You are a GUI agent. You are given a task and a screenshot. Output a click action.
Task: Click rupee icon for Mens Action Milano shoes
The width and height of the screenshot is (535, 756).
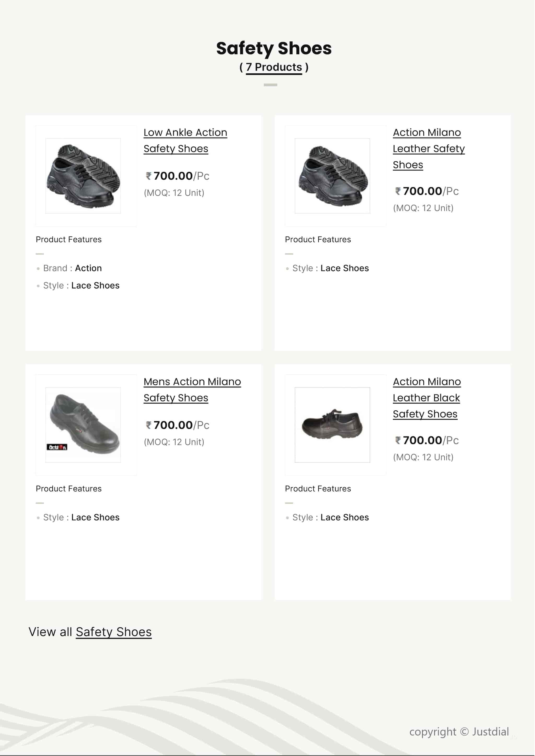tap(149, 425)
